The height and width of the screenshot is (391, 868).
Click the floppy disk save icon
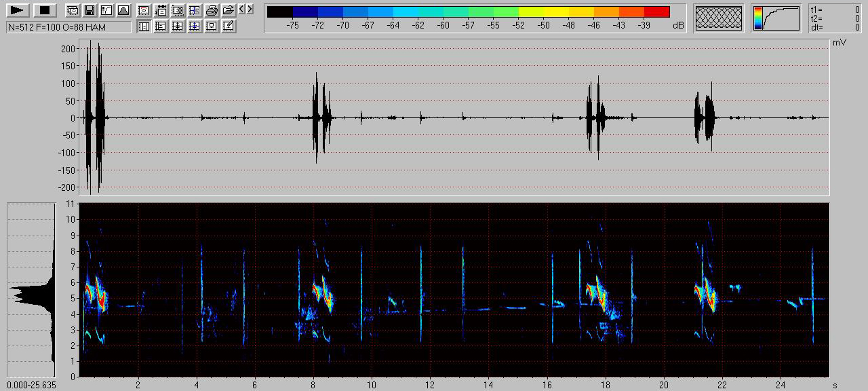point(89,10)
